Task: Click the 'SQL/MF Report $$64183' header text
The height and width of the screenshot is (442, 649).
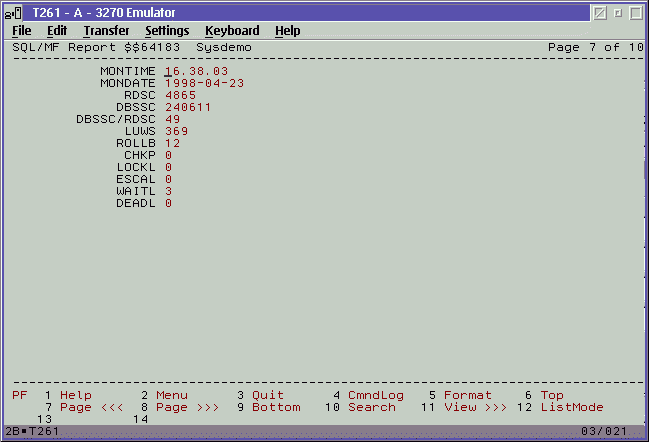Action: pyautogui.click(x=96, y=47)
